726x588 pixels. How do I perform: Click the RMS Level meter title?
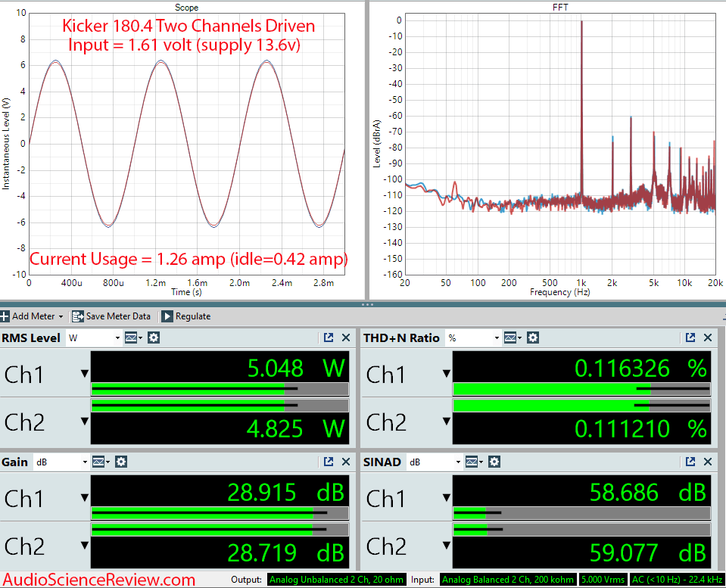[31, 338]
